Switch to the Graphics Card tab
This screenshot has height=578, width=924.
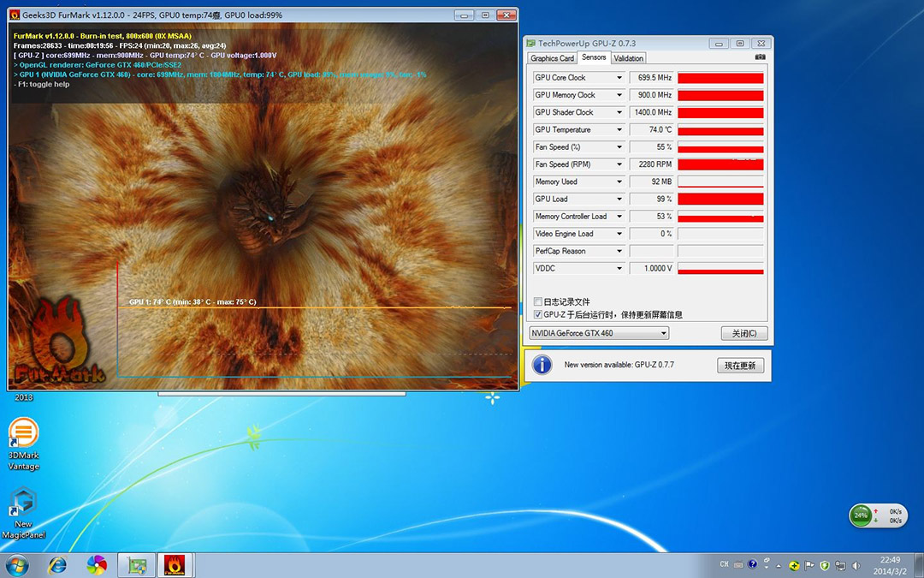(552, 57)
